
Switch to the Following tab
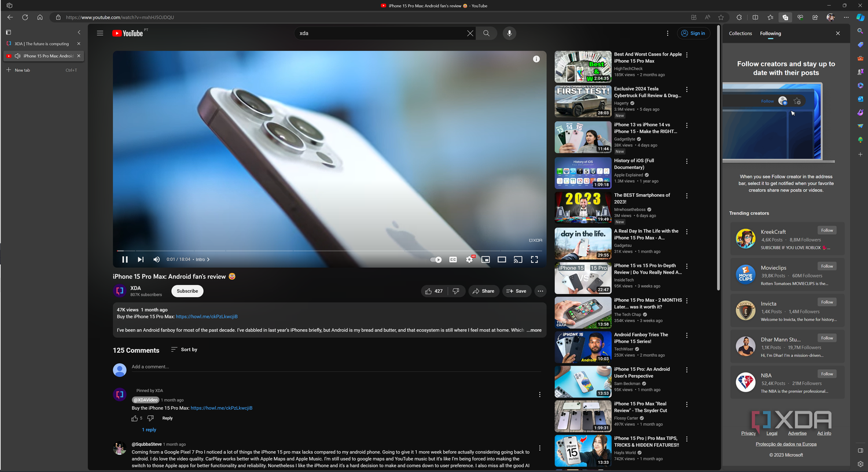pyautogui.click(x=770, y=34)
